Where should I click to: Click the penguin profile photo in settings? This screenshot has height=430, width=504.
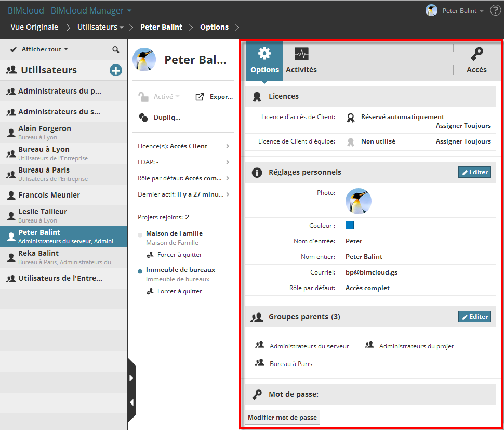358,201
